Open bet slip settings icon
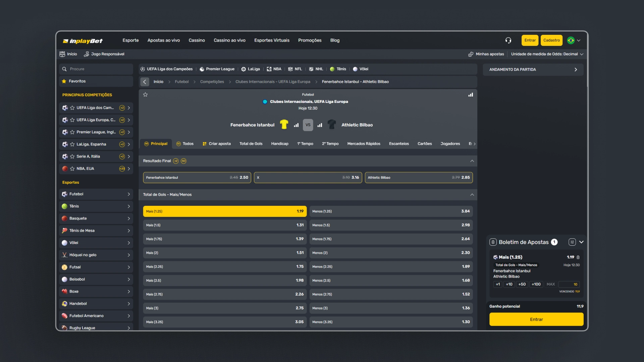This screenshot has height=362, width=644. click(x=572, y=242)
